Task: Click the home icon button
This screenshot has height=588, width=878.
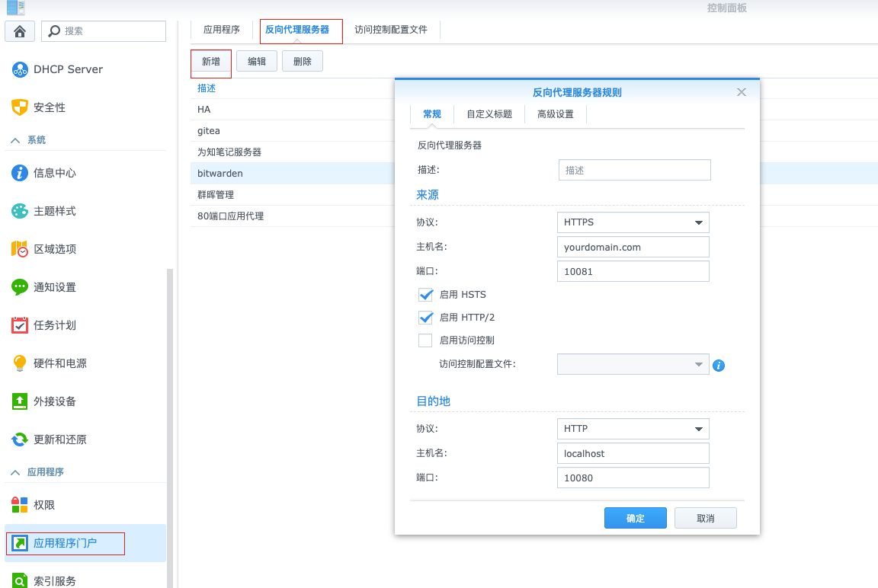Action: coord(20,31)
